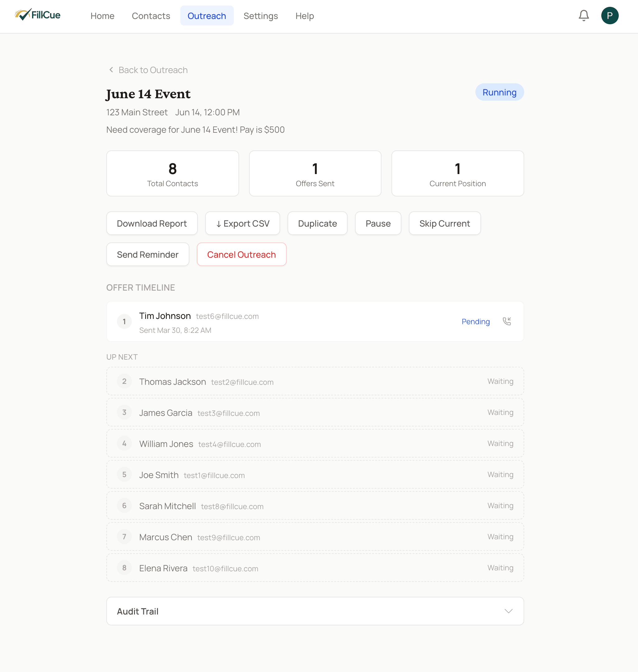Open the notifications bell icon
Image resolution: width=638 pixels, height=672 pixels.
[x=583, y=15]
